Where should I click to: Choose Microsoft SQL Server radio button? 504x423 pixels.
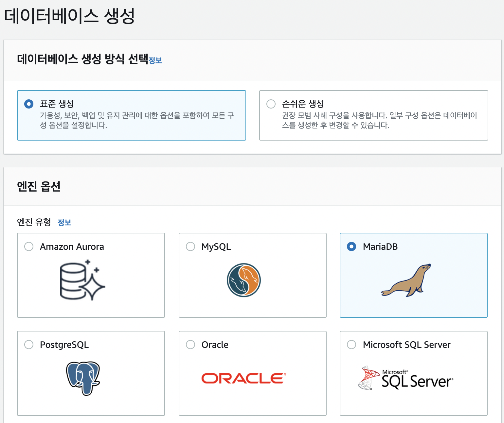[x=351, y=345]
